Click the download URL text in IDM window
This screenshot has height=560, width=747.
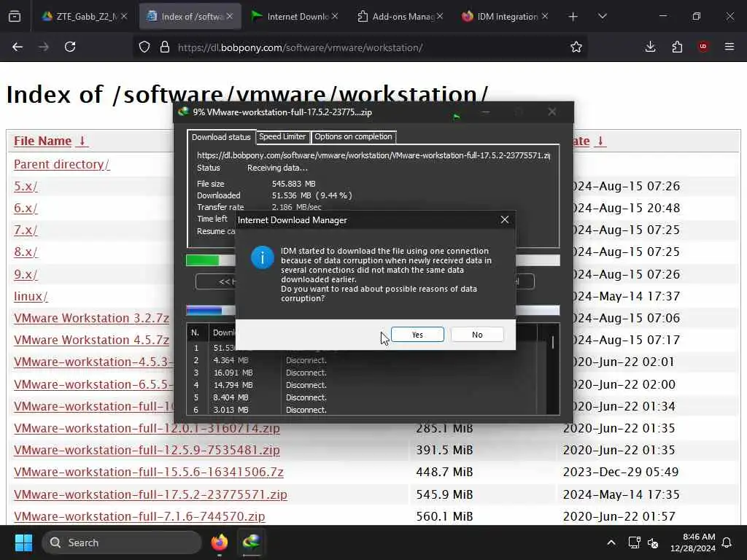point(373,156)
